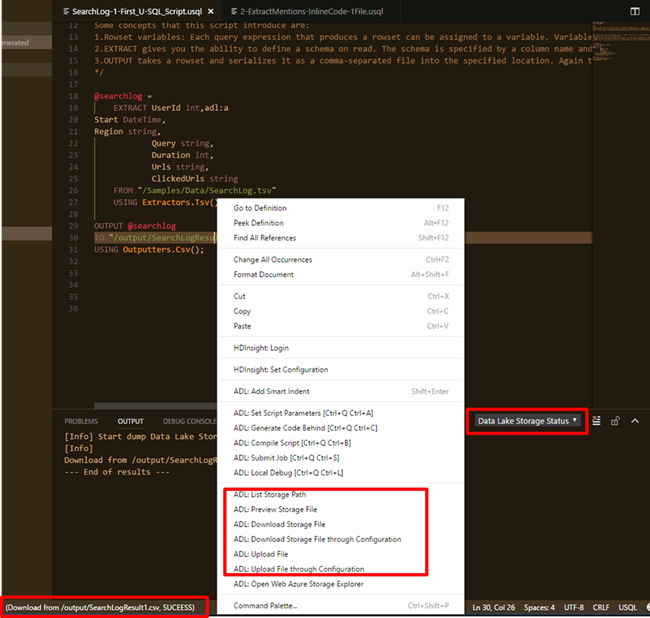
Task: Select Copy from the context menu
Action: (341, 311)
